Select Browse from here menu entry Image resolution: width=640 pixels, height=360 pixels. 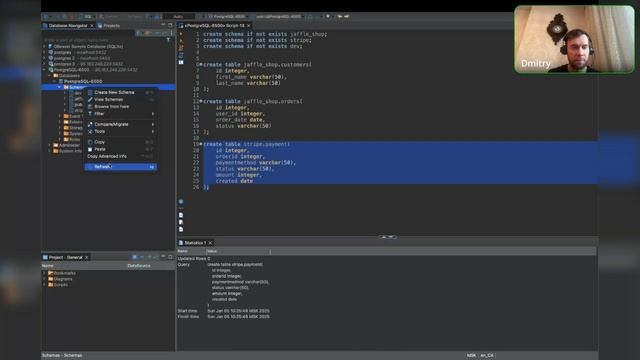coord(120,106)
